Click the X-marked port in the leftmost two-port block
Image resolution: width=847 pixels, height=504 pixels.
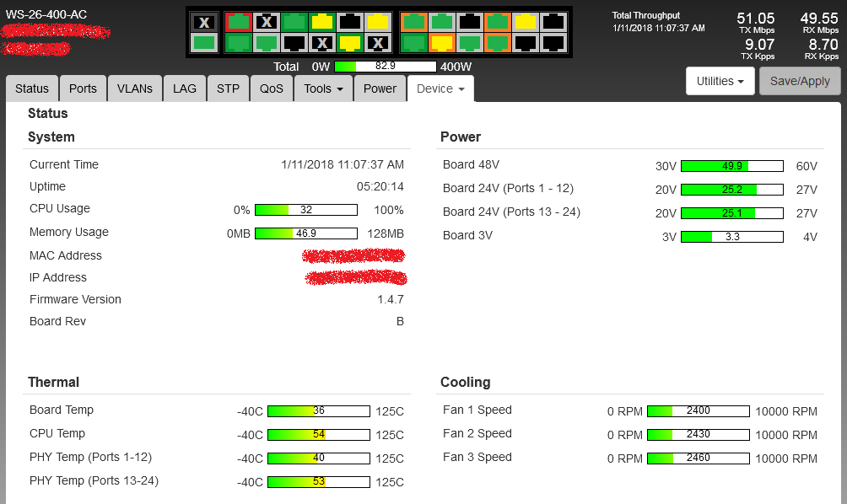click(203, 22)
